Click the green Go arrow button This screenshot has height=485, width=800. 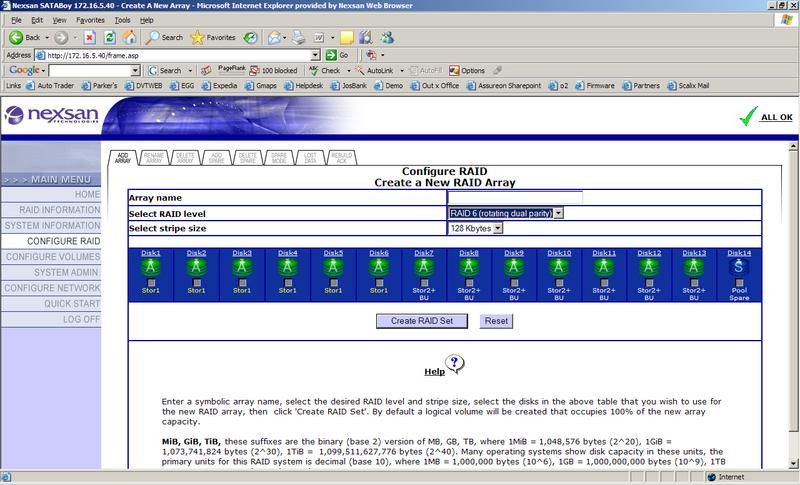[x=331, y=55]
